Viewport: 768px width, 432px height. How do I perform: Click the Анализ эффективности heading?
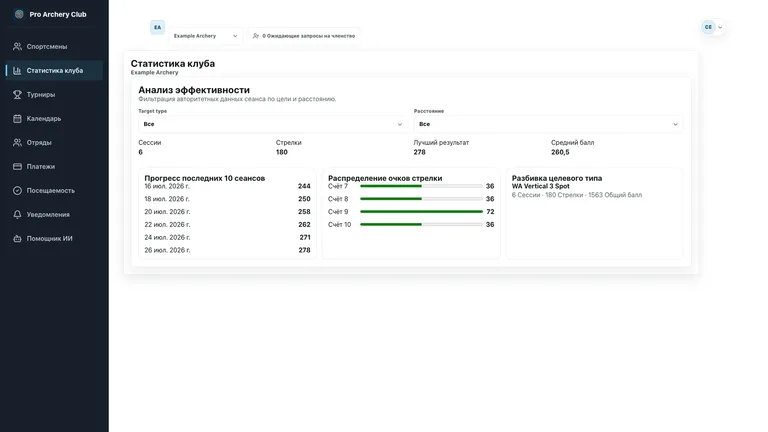pos(194,90)
